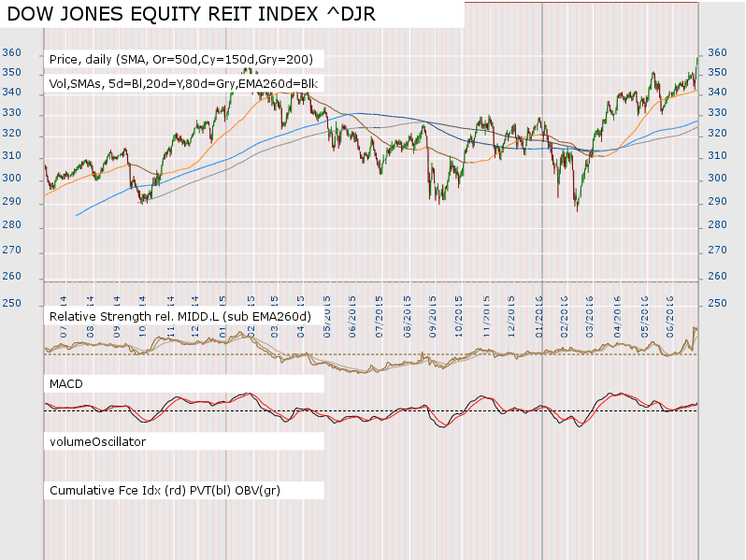Screen dimensions: 746x560
Task: Click 280 on the left price axis
Action: (x=12, y=224)
